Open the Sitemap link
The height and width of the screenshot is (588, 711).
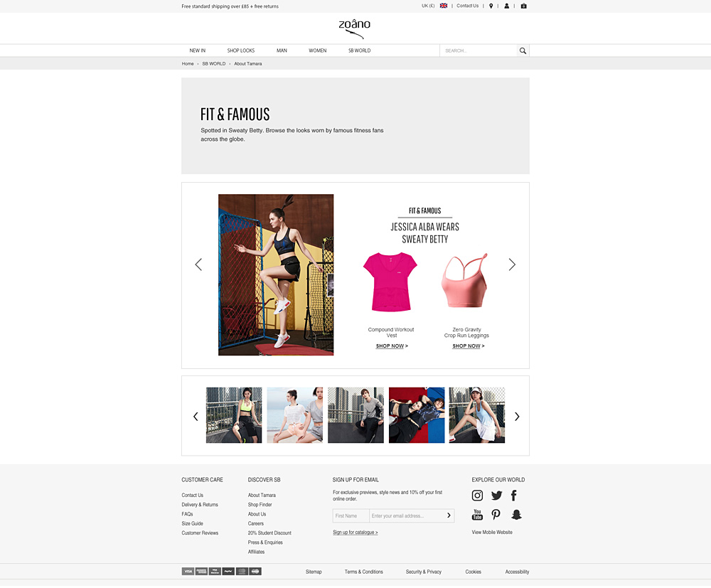314,572
